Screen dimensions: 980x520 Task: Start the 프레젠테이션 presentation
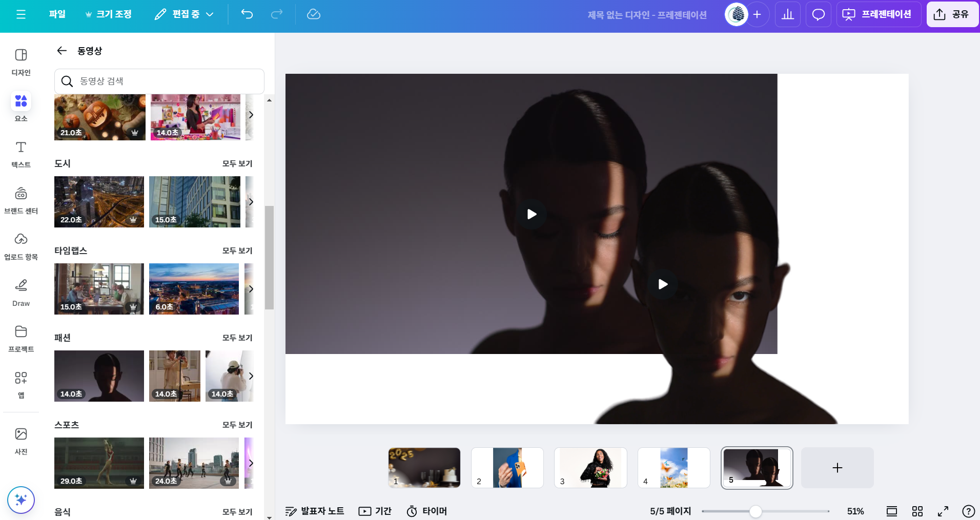click(x=879, y=14)
